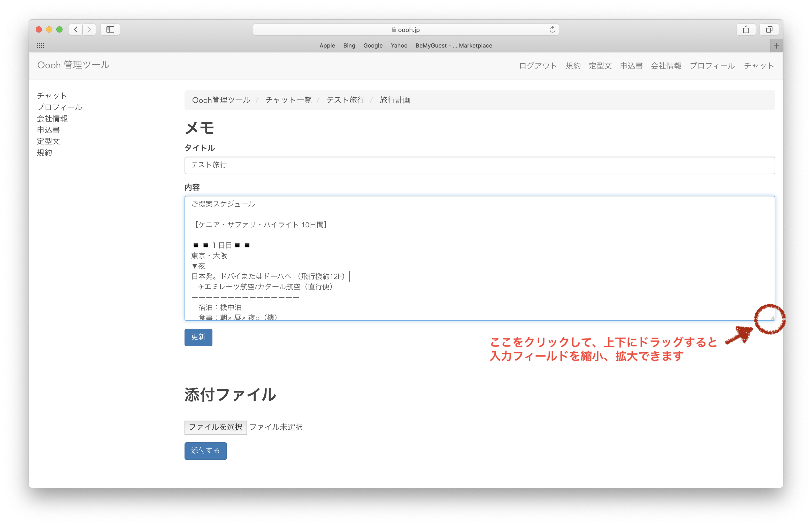Click the 日本発。ドバイまたはドーハへ line
The image size is (812, 526).
[269, 276]
